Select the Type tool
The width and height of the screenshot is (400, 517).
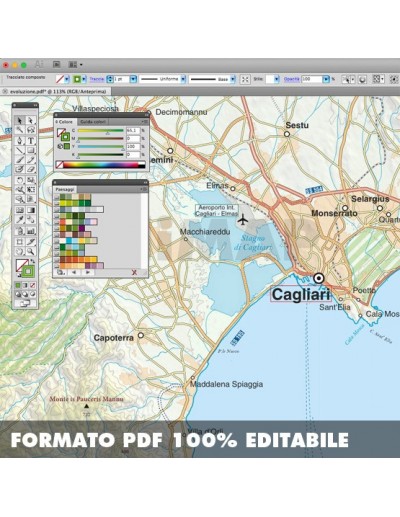click(x=30, y=140)
